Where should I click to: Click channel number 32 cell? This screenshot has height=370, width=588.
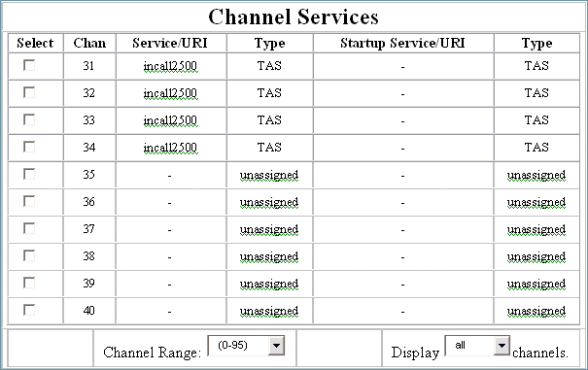(x=88, y=93)
